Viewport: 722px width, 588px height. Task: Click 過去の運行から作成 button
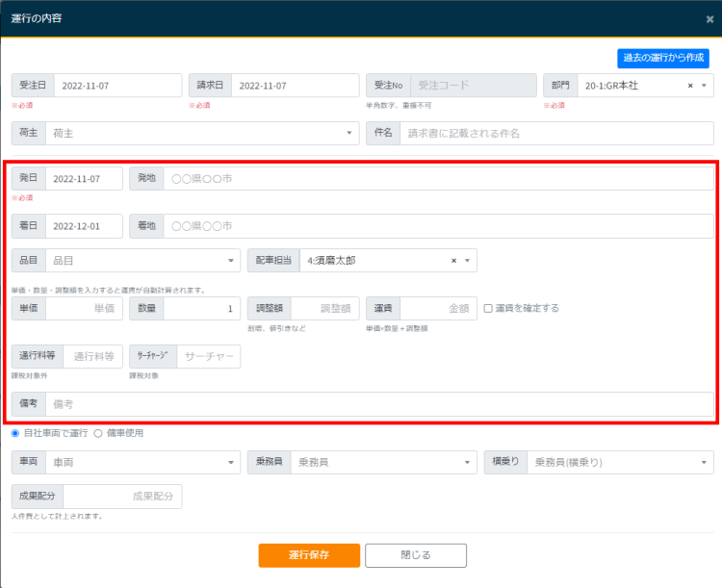[663, 58]
